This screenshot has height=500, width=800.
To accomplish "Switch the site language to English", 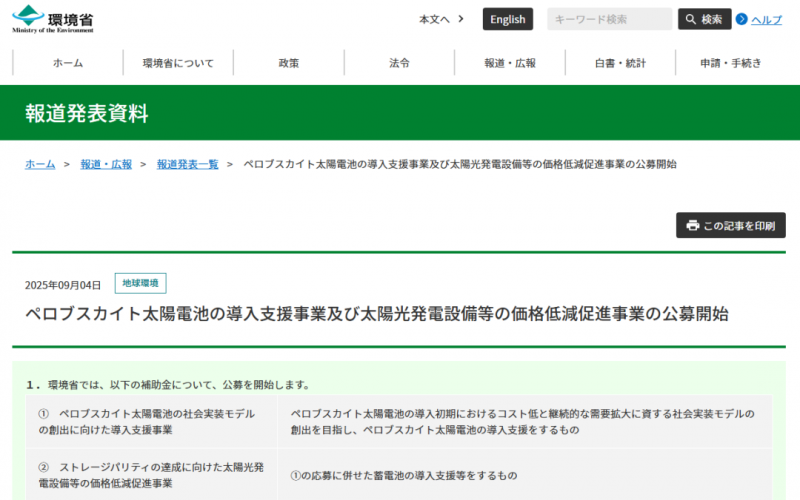I will click(507, 20).
